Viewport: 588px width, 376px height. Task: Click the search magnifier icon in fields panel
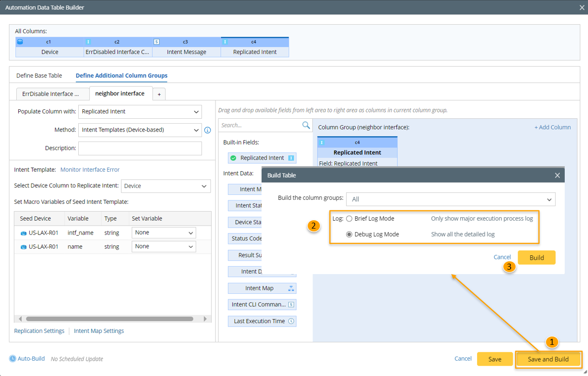click(x=306, y=125)
